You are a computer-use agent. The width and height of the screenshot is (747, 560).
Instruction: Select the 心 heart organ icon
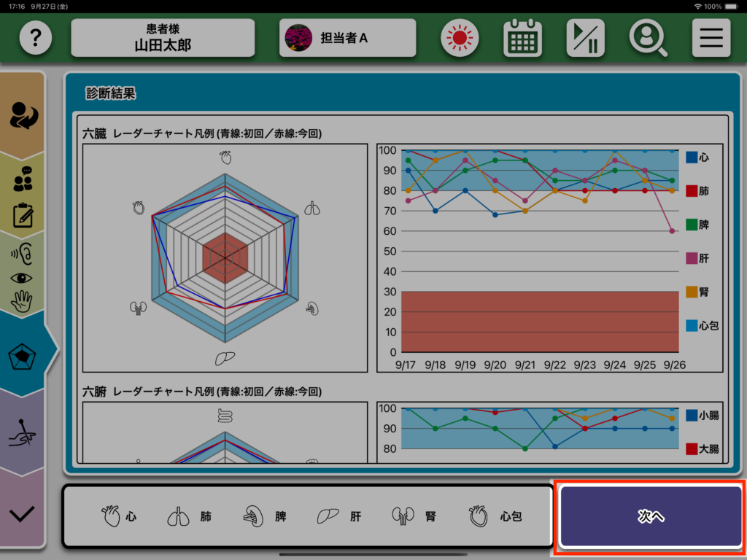tap(119, 516)
